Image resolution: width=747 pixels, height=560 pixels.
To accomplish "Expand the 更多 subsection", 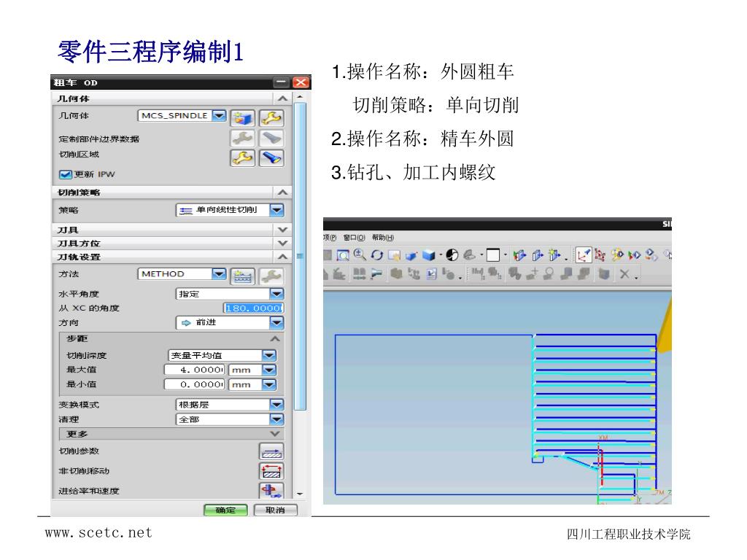I will coord(275,434).
